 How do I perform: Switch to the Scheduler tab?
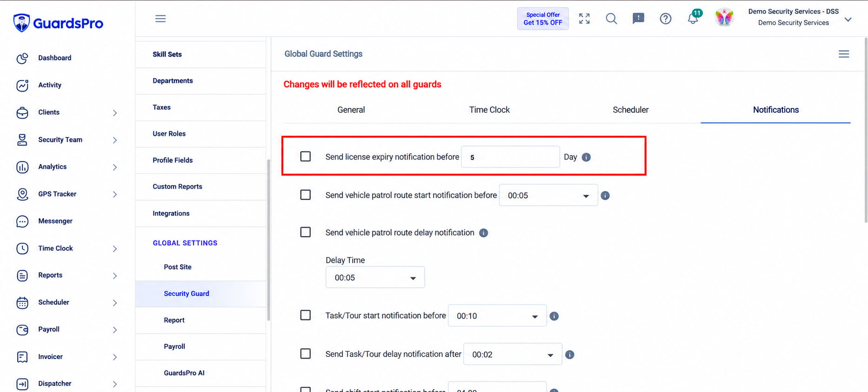click(x=630, y=110)
